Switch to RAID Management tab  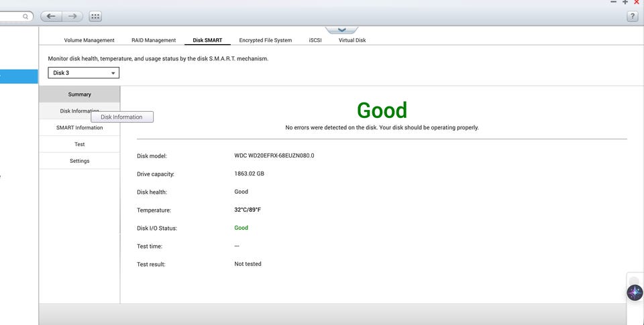[x=154, y=40]
